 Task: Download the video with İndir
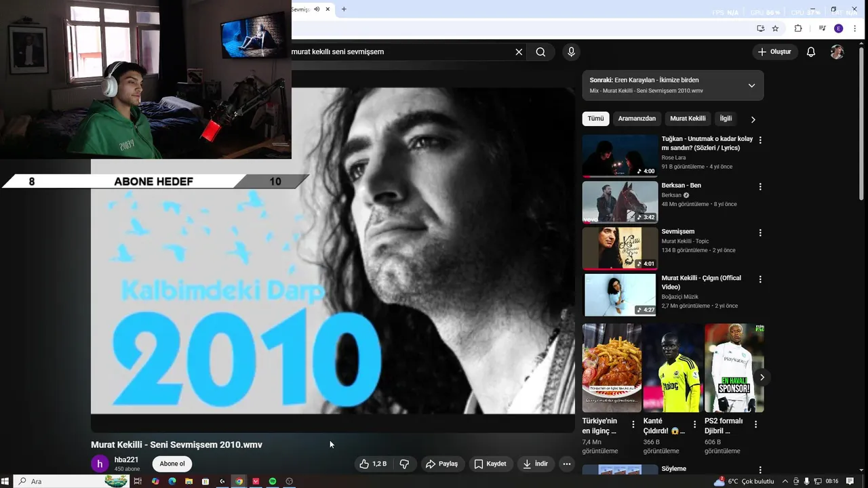535,464
